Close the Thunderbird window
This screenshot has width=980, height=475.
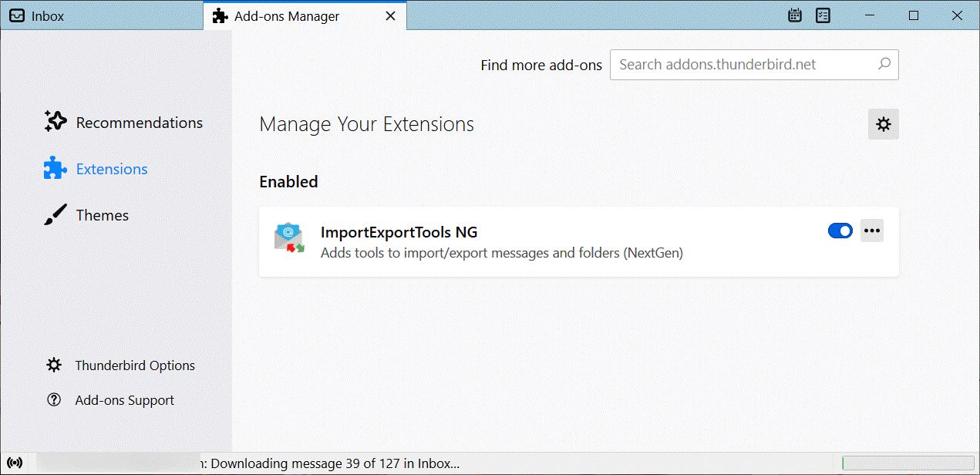958,15
